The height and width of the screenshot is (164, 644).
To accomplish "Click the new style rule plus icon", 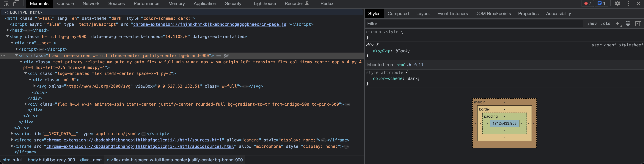I will point(618,24).
